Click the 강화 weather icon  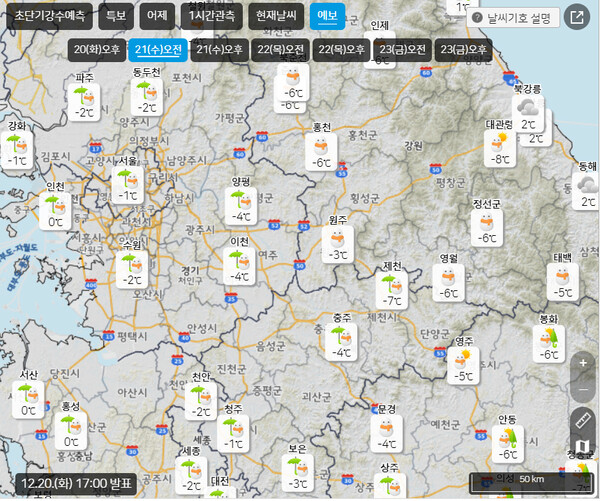(x=16, y=150)
